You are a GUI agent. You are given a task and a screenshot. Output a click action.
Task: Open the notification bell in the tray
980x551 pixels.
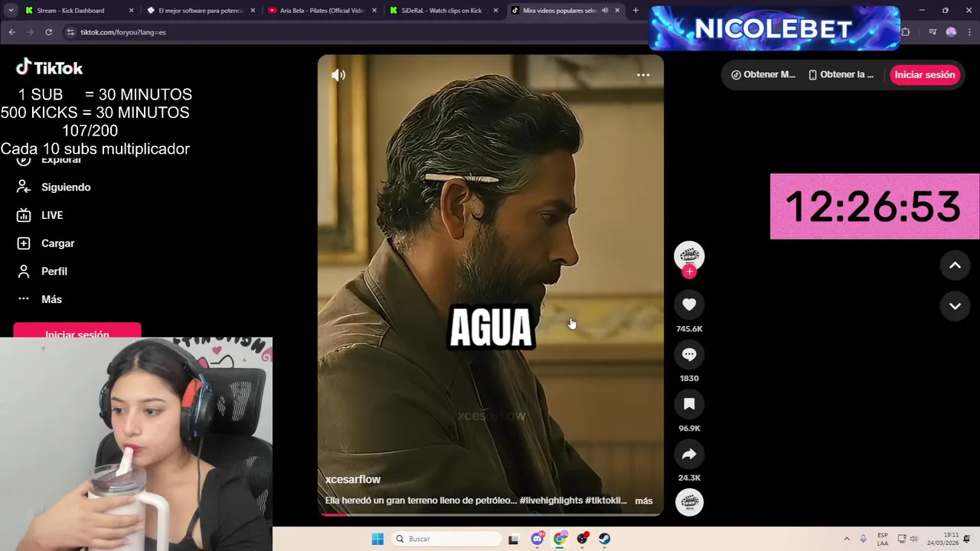(x=967, y=539)
